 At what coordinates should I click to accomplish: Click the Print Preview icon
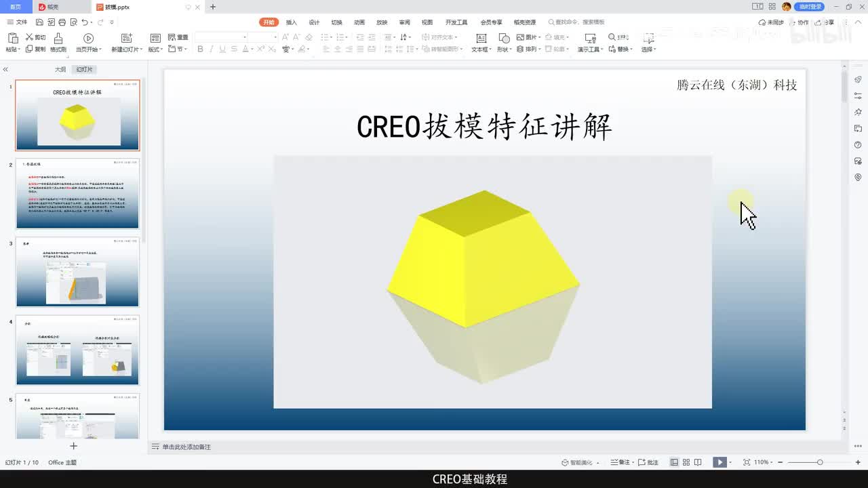coord(73,22)
